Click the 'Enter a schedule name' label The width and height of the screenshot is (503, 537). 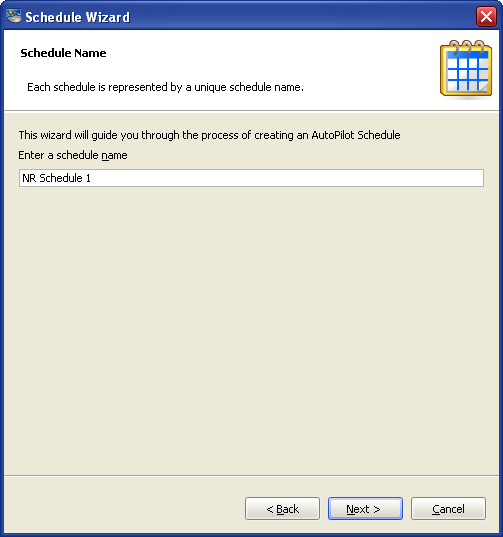click(x=73, y=155)
